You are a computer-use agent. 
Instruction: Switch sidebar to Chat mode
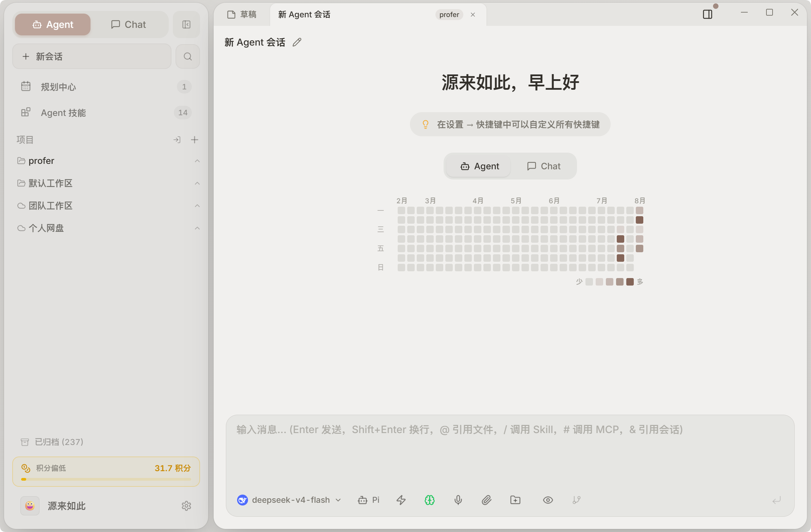pos(129,24)
